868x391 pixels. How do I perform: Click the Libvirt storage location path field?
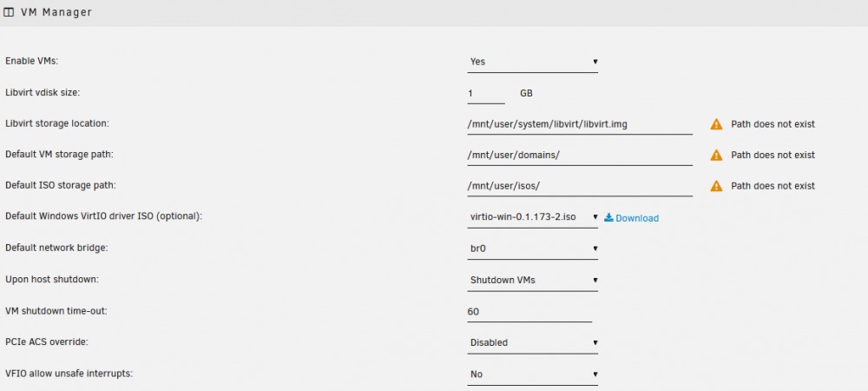click(580, 124)
